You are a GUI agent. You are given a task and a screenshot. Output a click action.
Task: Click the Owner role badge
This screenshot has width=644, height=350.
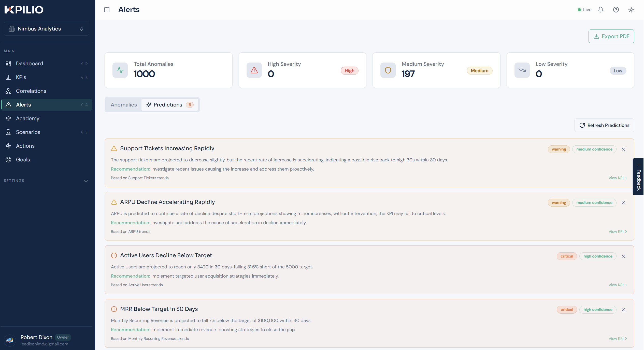63,337
